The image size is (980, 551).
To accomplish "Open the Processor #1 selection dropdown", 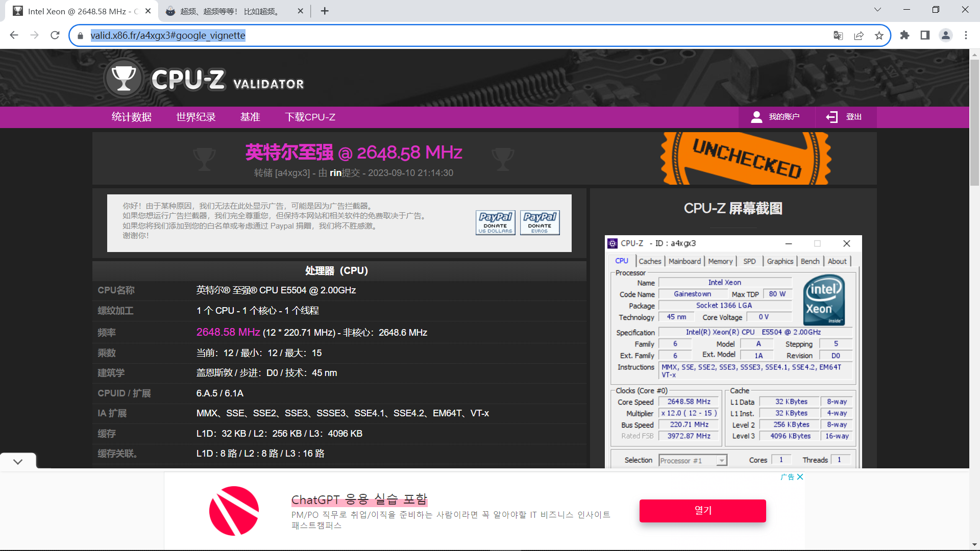I will point(693,460).
